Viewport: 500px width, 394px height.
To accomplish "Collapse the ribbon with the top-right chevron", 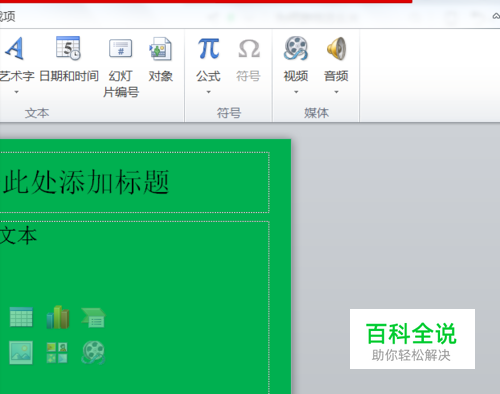I will 496,16.
